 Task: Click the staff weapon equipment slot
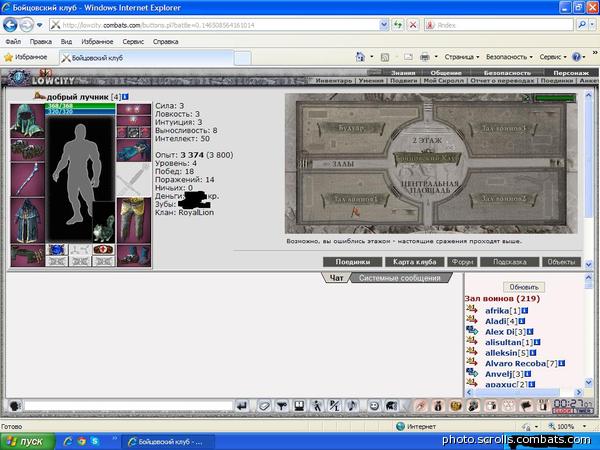[x=27, y=179]
